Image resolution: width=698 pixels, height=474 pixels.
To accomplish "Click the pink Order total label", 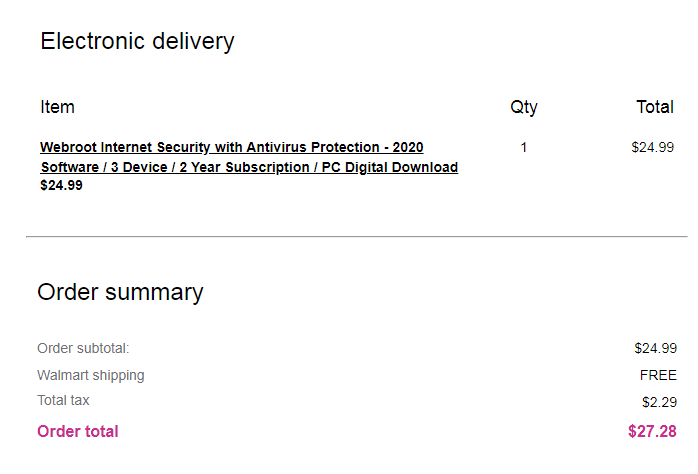I will 78,431.
